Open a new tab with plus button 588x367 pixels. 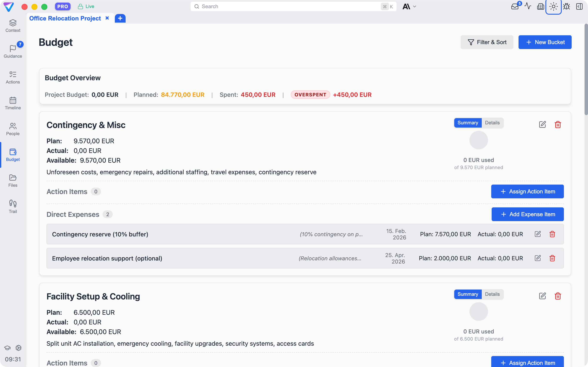120,19
